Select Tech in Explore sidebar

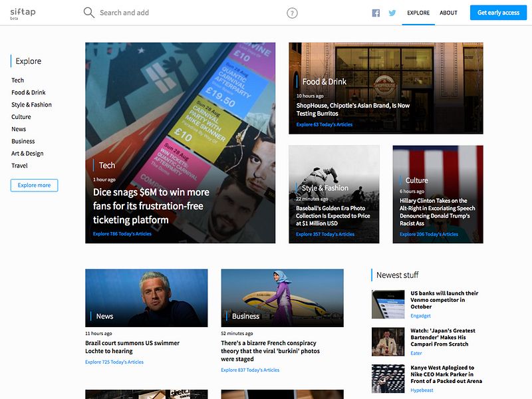[18, 80]
